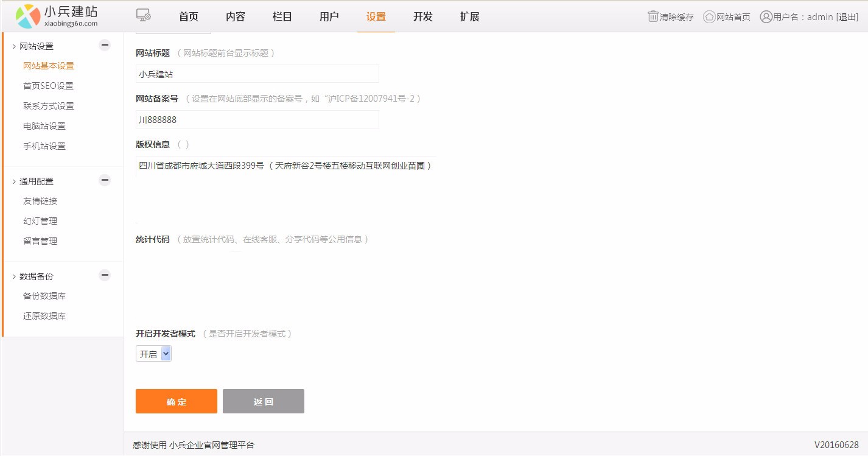Focus the 网站备案号 input field

257,119
